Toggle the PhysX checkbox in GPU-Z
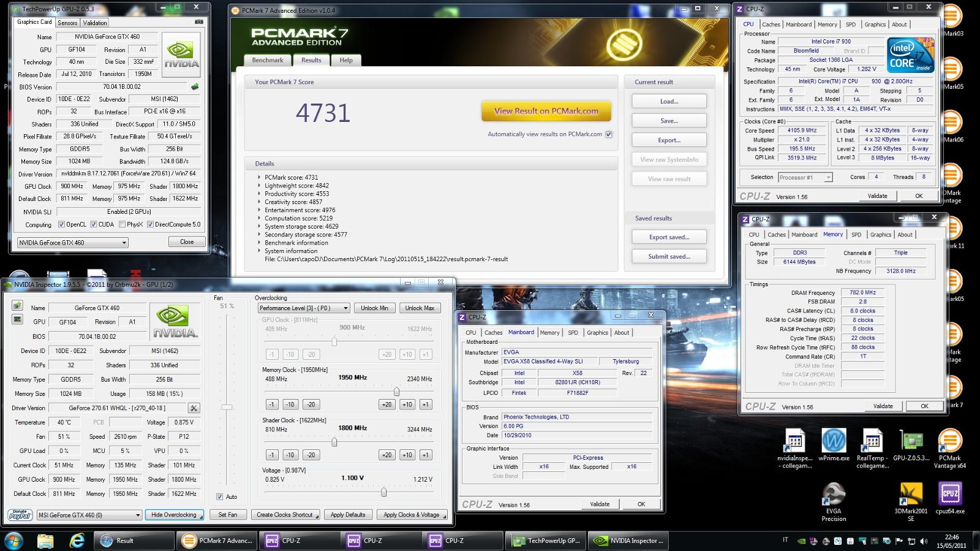The height and width of the screenshot is (551, 980). pos(122,224)
